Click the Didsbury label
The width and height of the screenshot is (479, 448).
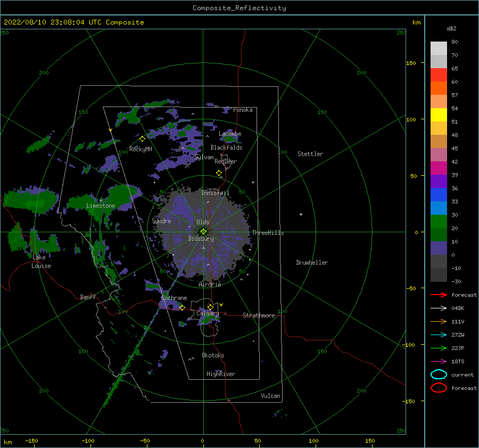coord(201,239)
